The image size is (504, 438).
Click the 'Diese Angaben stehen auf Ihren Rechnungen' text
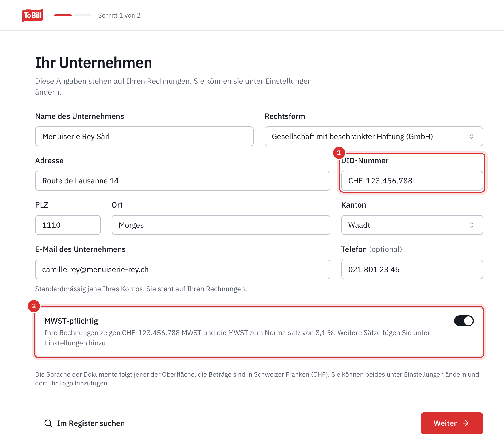(x=173, y=87)
